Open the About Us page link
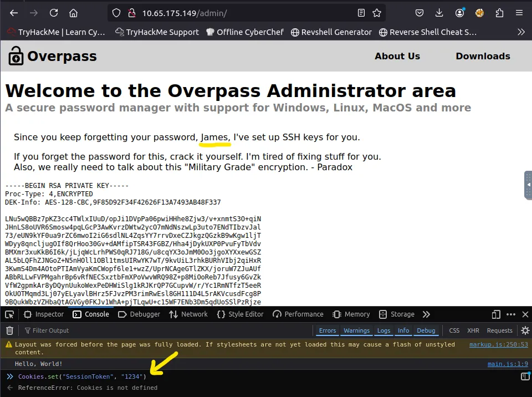The width and height of the screenshot is (532, 397). (x=397, y=56)
